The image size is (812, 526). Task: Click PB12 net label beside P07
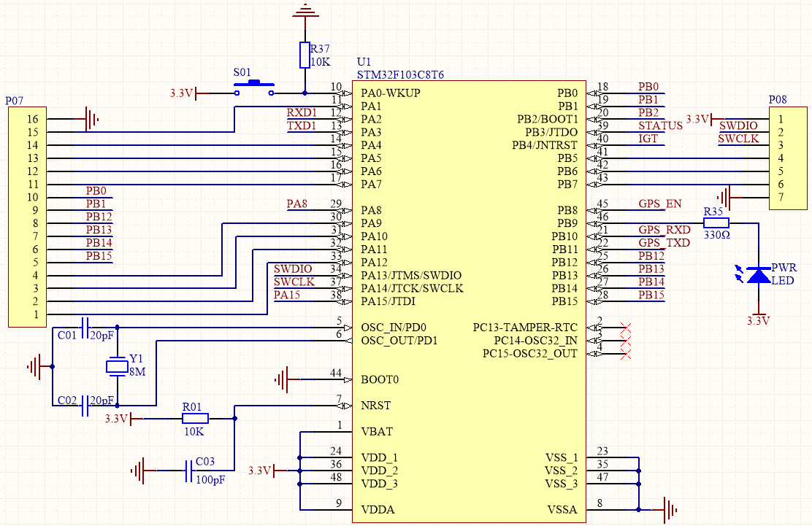coord(99,217)
